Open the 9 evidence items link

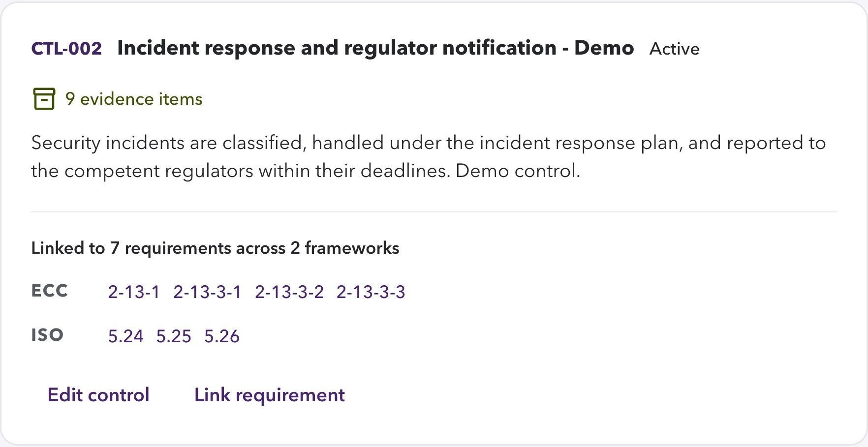(x=134, y=99)
